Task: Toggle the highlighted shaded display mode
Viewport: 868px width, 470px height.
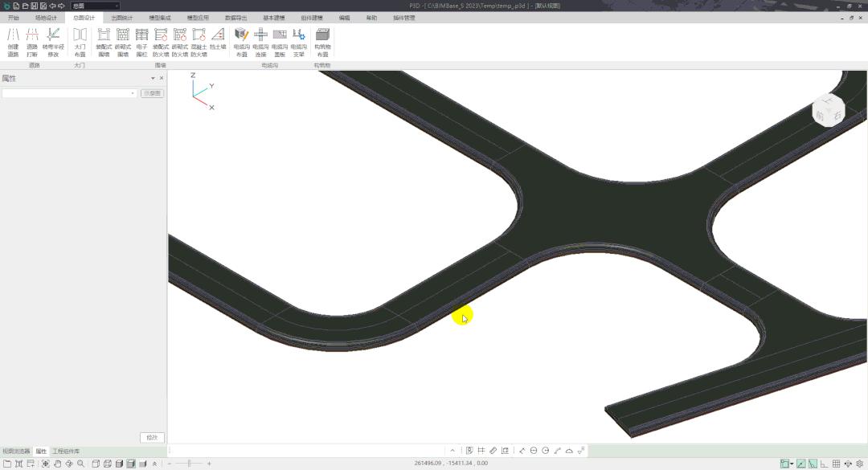Action: (130, 464)
